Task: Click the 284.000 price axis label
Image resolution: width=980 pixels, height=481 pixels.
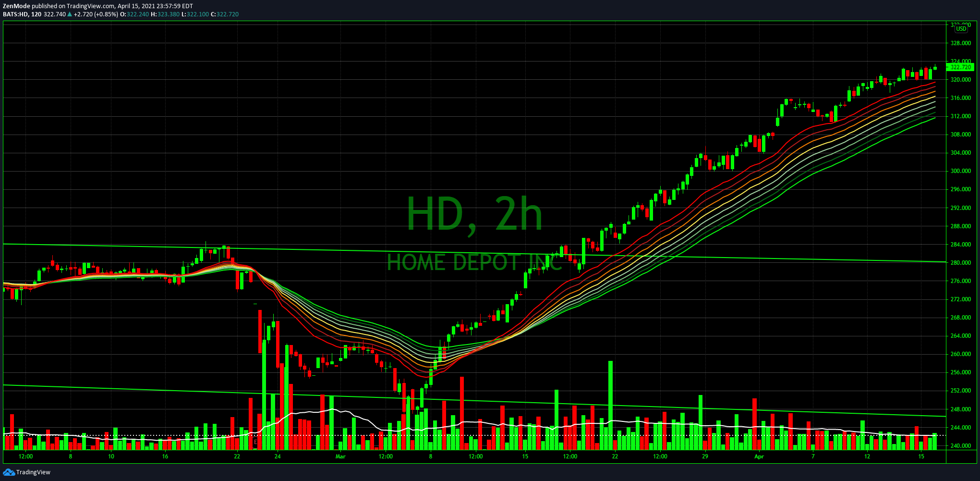Action: (x=961, y=245)
